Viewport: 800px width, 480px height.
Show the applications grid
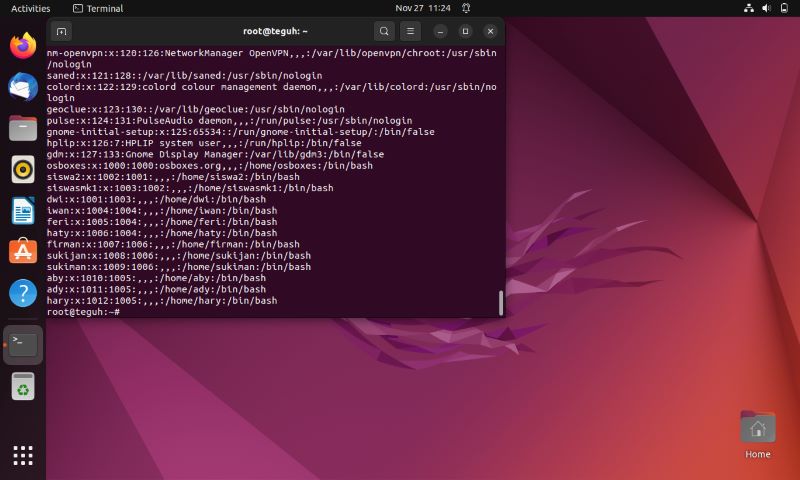point(23,455)
